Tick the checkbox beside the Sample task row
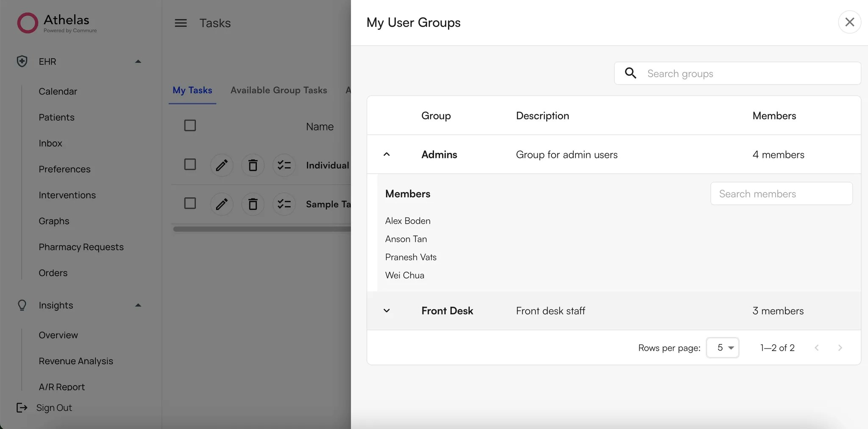This screenshot has height=429, width=868. coord(189,203)
